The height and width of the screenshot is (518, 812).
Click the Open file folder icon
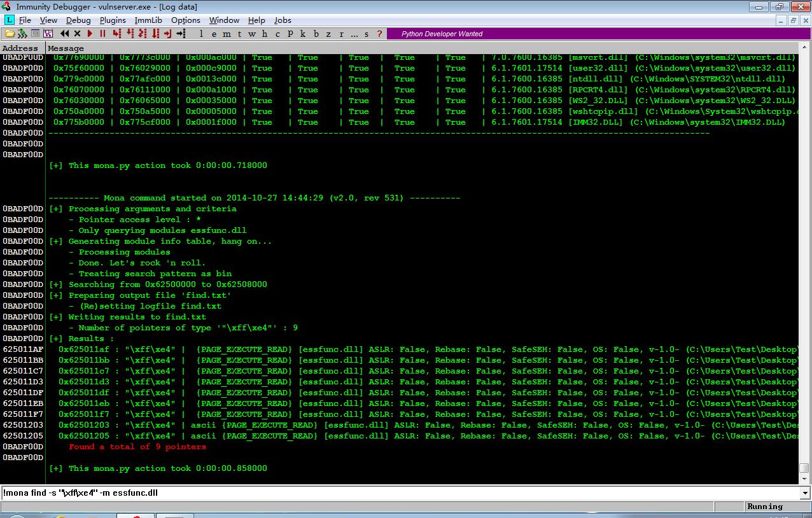(10, 34)
